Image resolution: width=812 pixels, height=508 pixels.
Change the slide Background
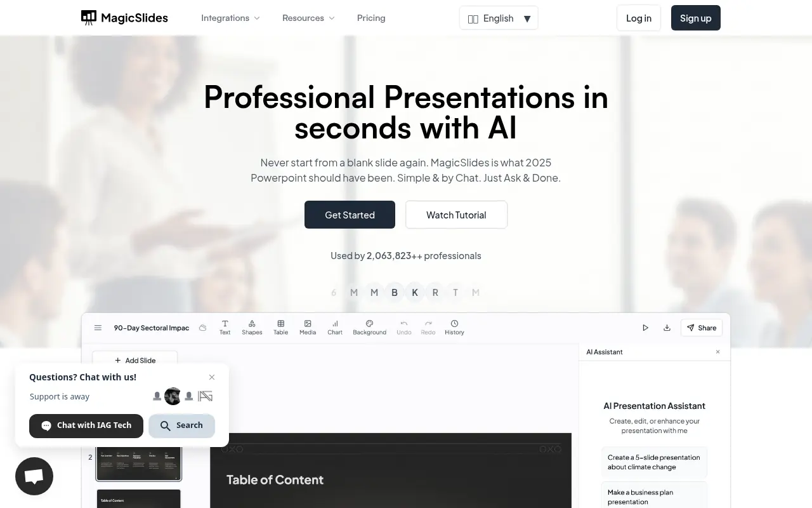[x=369, y=327]
